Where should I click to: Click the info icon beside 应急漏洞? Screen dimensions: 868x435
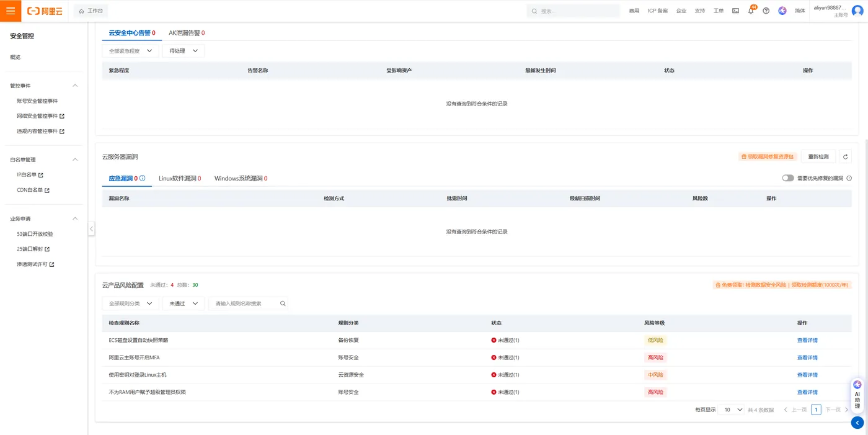(142, 178)
